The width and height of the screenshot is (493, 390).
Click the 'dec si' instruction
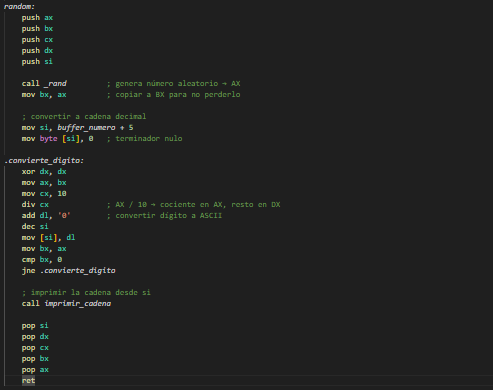pyautogui.click(x=35, y=226)
